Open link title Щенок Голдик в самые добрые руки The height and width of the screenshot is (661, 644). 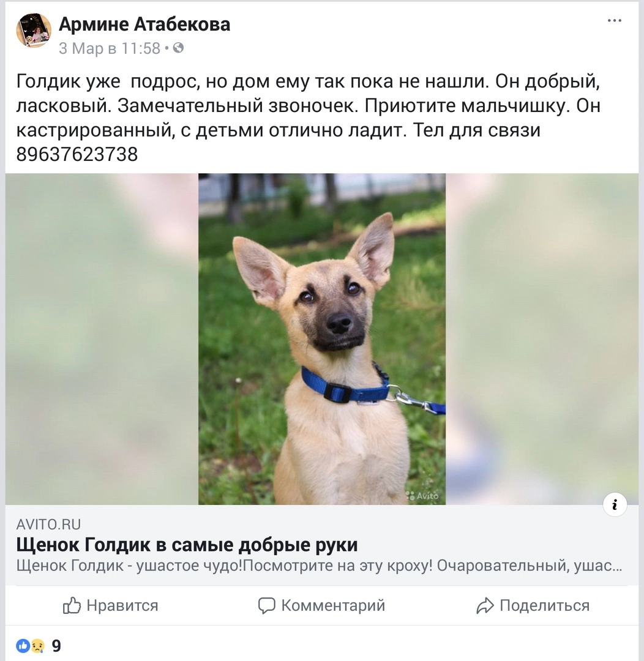187,545
